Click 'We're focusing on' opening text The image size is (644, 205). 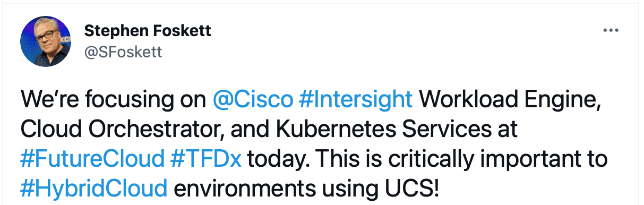[x=114, y=100]
